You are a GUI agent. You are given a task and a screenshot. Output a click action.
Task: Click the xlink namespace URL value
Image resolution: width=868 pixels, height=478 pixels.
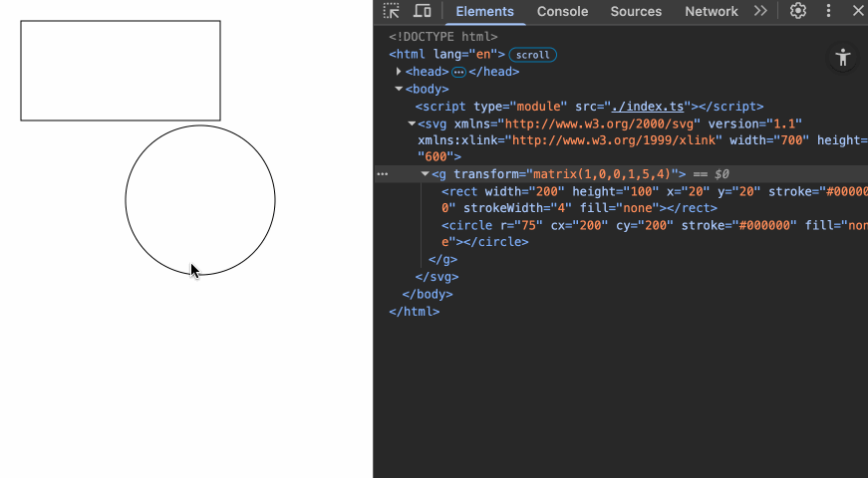click(614, 140)
